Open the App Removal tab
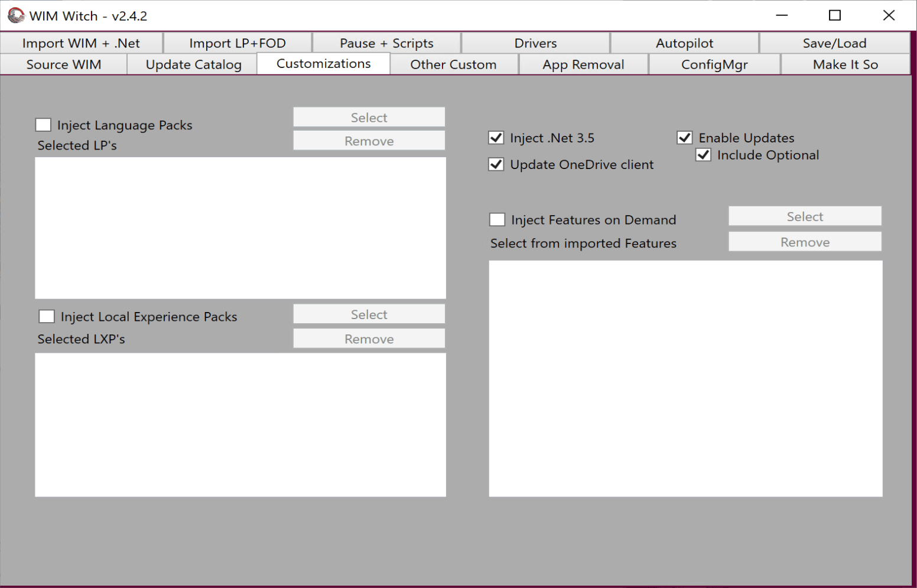The height and width of the screenshot is (588, 917). (x=583, y=64)
